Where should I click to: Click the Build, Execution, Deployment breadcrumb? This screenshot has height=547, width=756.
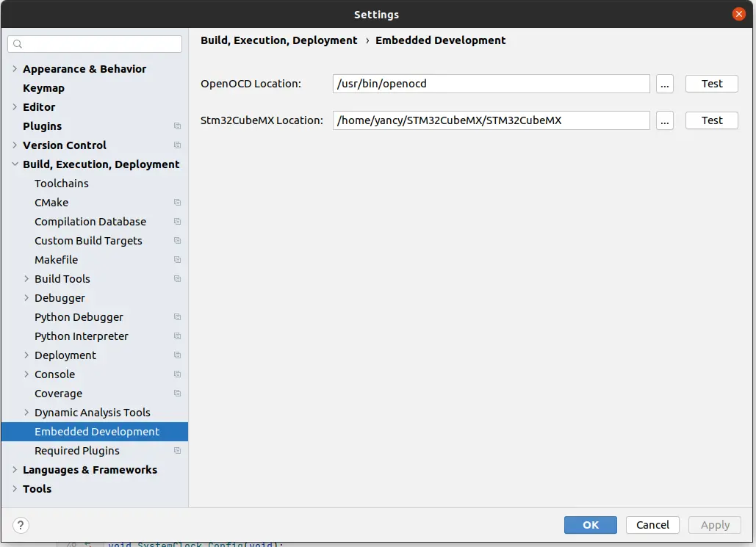tap(278, 40)
